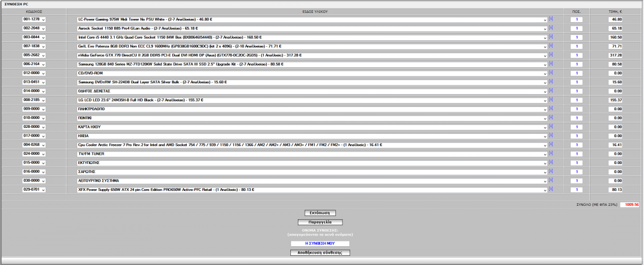The image size is (644, 265).
Task: Click the Αποθήκευση σύνθεσης save button
Action: coord(320,253)
